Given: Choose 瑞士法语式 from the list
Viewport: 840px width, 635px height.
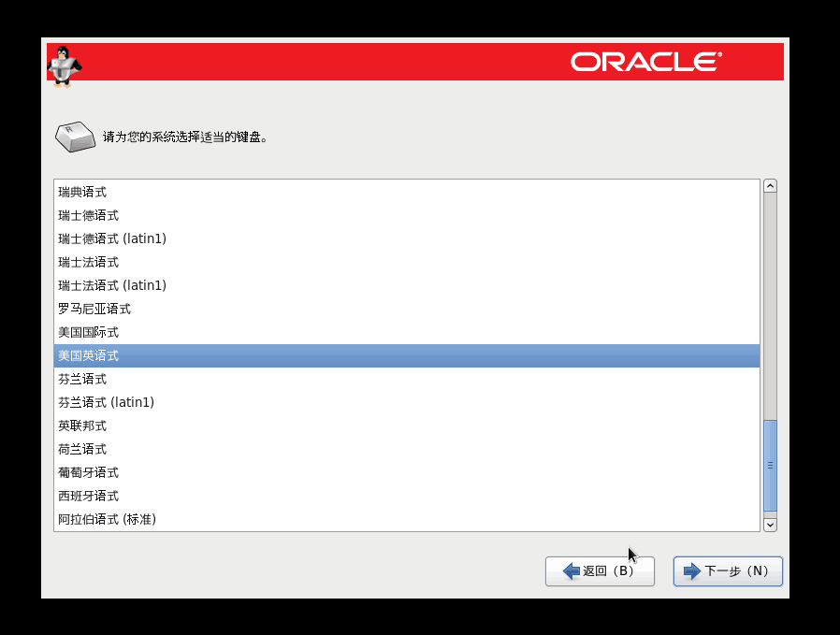Looking at the screenshot, I should click(x=88, y=262).
